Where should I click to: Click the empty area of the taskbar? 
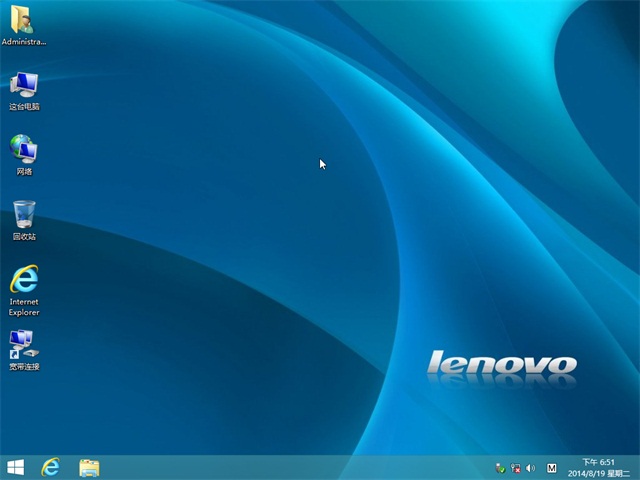300,467
